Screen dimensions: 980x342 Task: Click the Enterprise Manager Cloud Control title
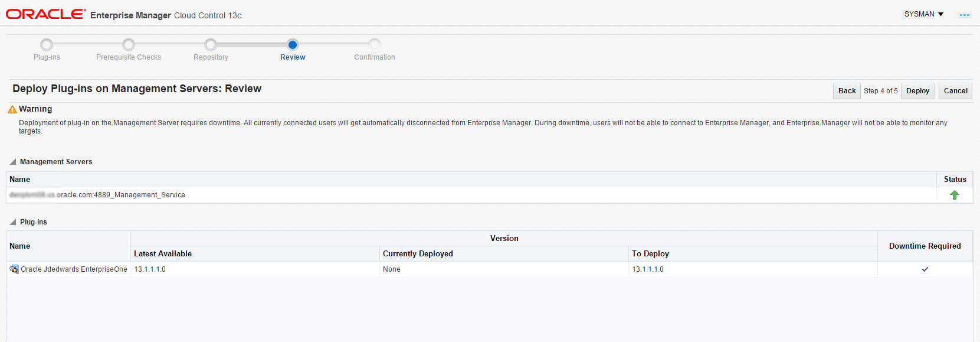(x=166, y=15)
